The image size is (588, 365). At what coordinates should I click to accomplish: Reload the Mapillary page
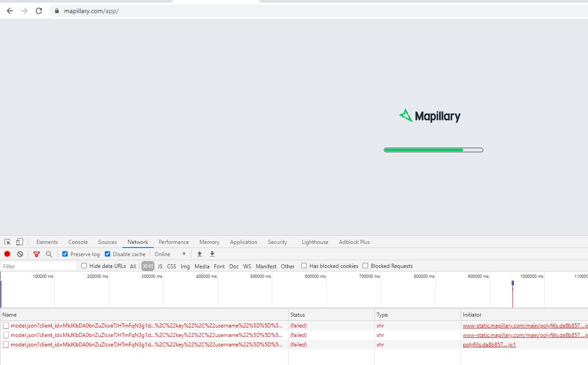pos(39,11)
